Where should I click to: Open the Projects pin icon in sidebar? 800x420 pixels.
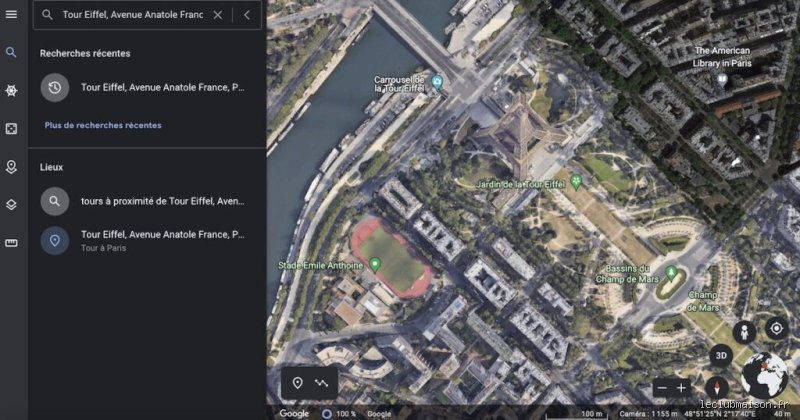[x=11, y=167]
